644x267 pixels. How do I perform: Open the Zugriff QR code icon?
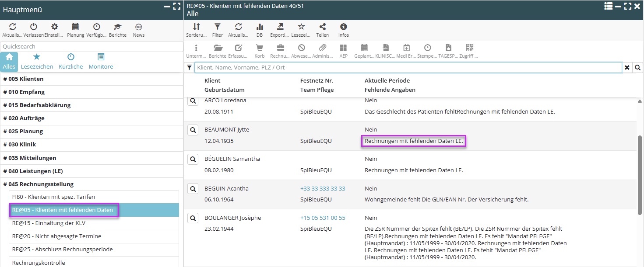[x=469, y=48]
